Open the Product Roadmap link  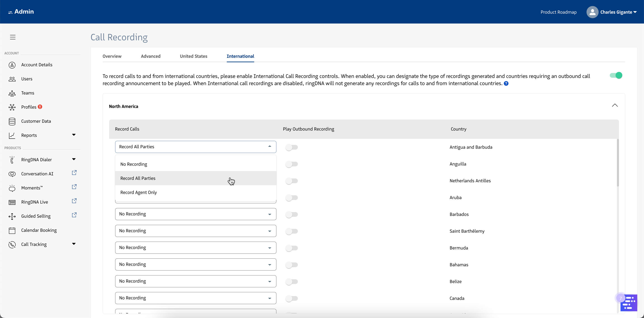558,12
